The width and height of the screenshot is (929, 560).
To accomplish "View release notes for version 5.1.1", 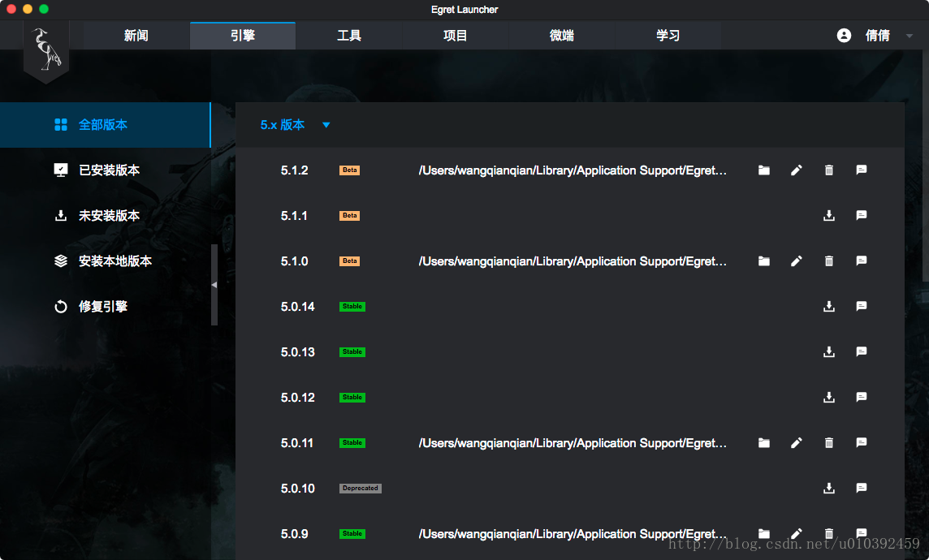I will (x=862, y=215).
